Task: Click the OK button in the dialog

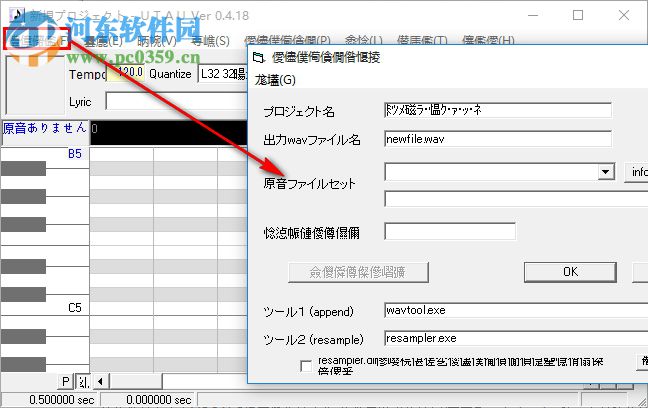Action: (570, 272)
